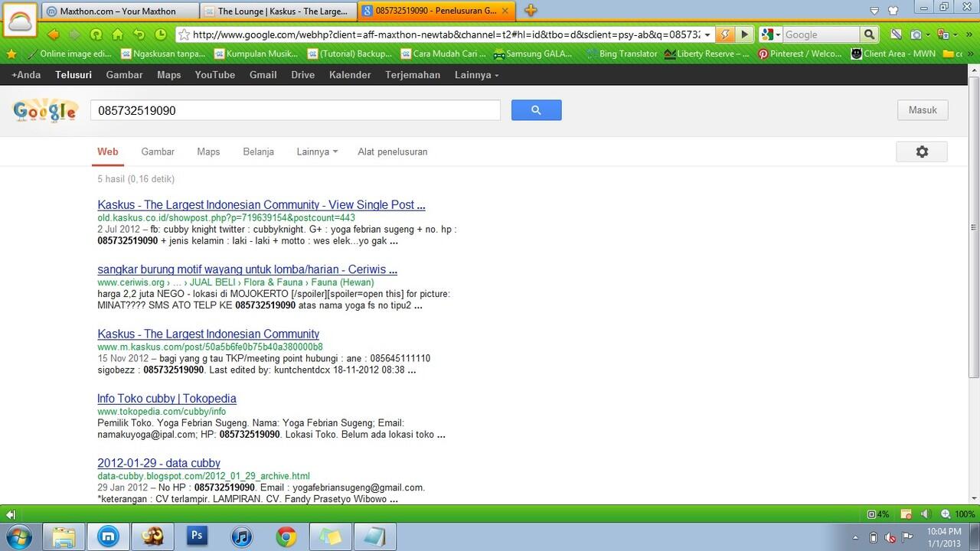The image size is (980, 551).
Task: Click the page vertical scrollbar
Action: [x=974, y=227]
